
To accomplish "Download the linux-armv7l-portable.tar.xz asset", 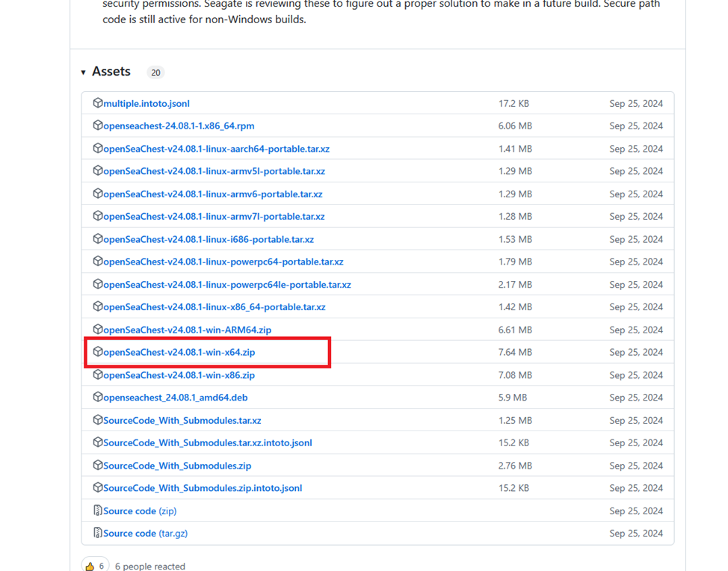I will coord(214,216).
